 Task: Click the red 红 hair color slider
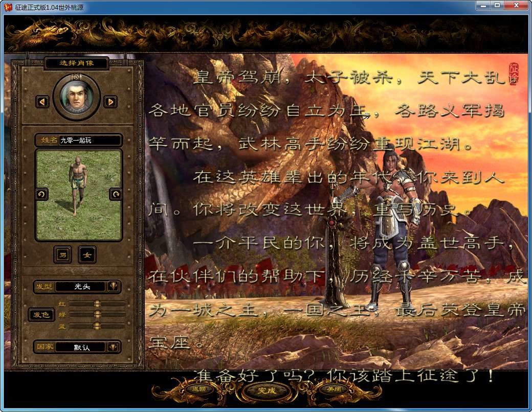(x=97, y=304)
